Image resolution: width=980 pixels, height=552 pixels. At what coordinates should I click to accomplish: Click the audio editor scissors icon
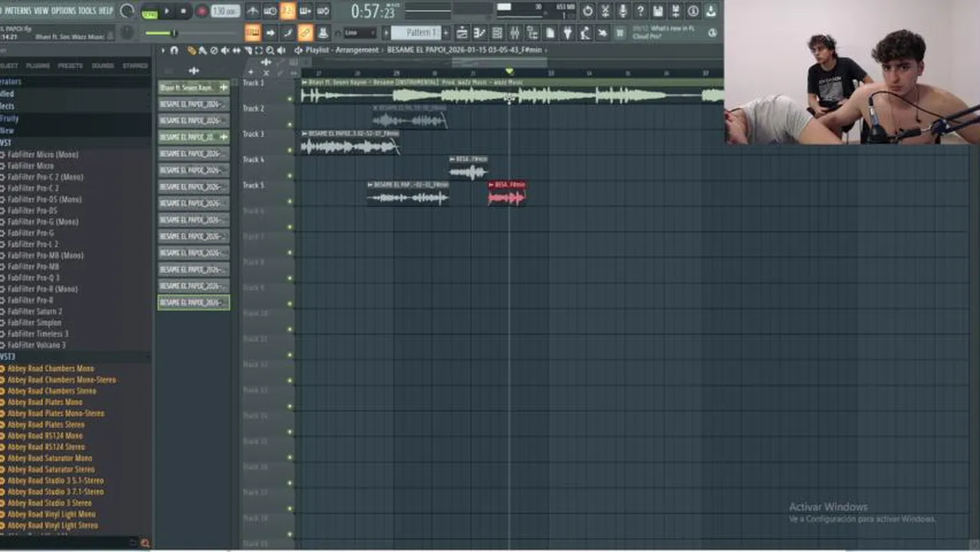coord(605,11)
